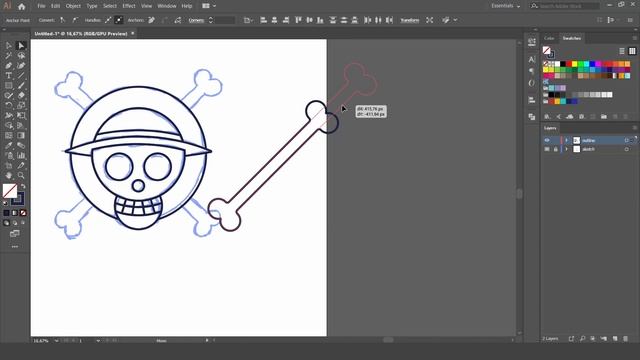Open the zoom level dropdown in status bar
Viewport: 640px width, 360px height.
tap(56, 340)
